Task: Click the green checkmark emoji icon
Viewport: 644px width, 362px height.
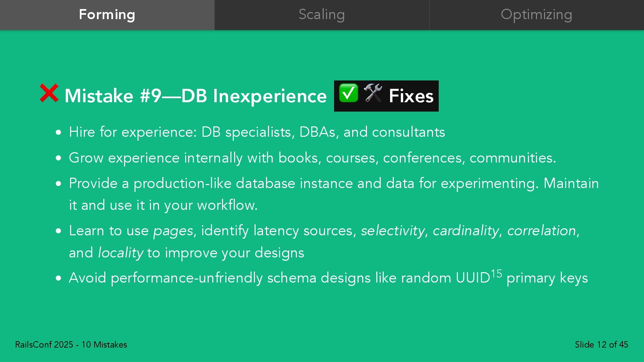Action: point(348,93)
